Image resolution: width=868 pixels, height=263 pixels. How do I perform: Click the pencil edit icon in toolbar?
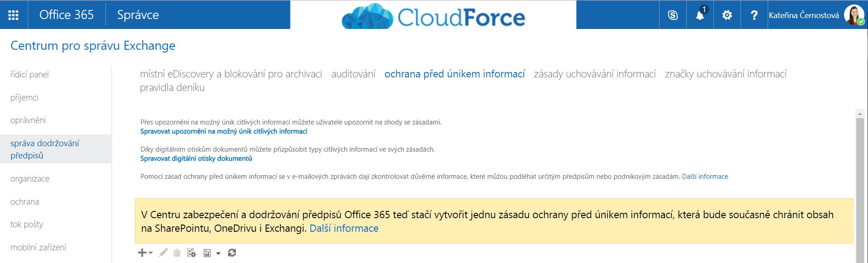(x=163, y=253)
